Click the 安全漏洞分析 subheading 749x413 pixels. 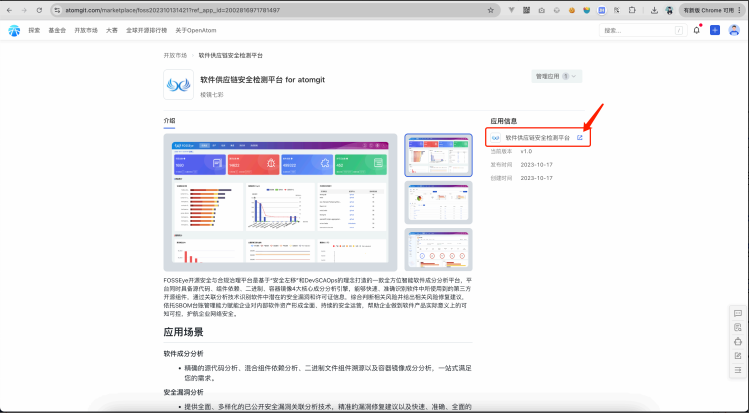point(183,392)
